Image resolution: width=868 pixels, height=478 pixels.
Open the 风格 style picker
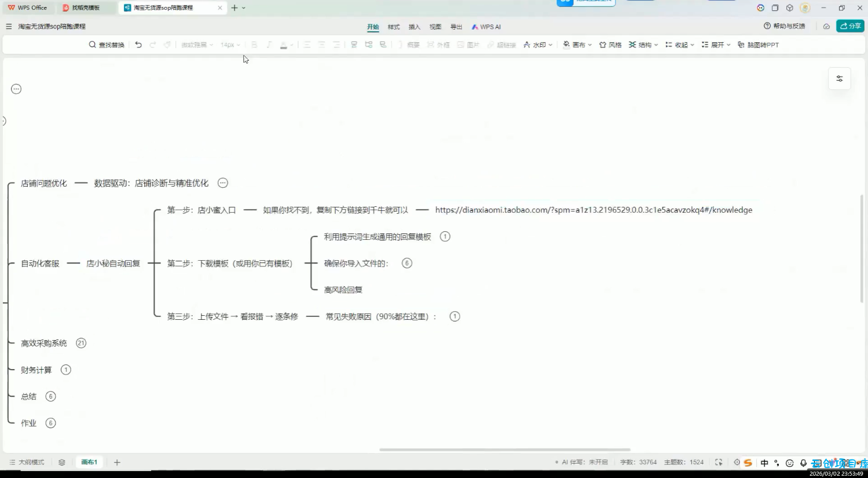(610, 45)
